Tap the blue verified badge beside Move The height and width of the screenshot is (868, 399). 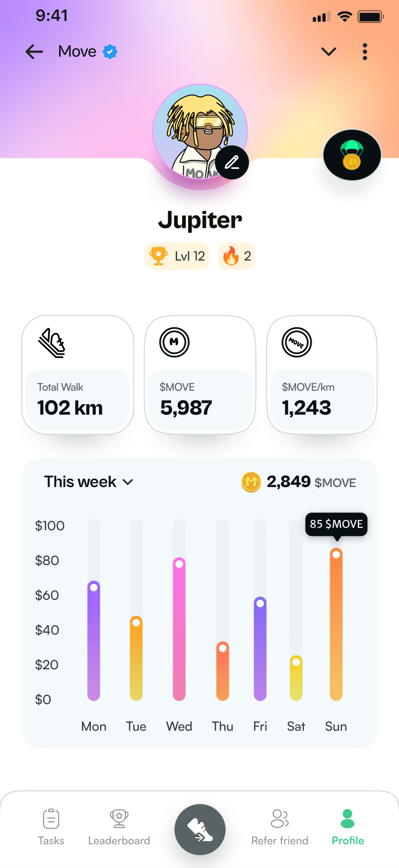[110, 52]
